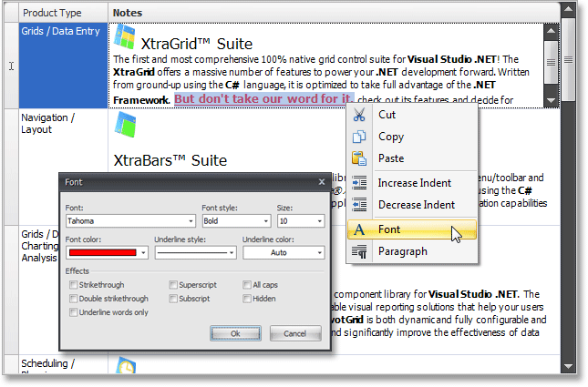Click the Decrease Indent icon
The width and height of the screenshot is (588, 387).
(359, 205)
